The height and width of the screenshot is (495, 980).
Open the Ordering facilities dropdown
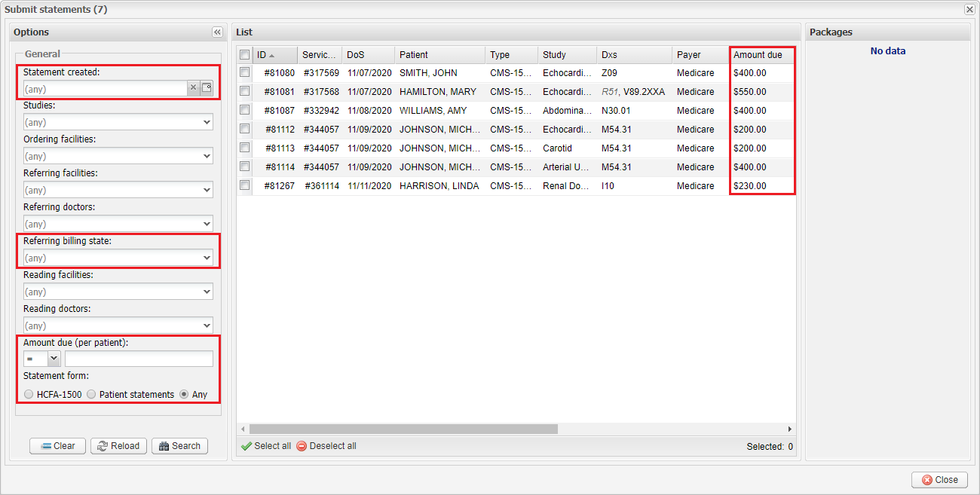click(x=207, y=156)
